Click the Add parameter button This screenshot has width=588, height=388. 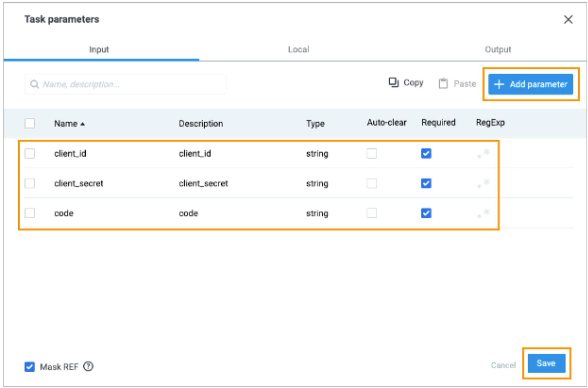tap(531, 84)
